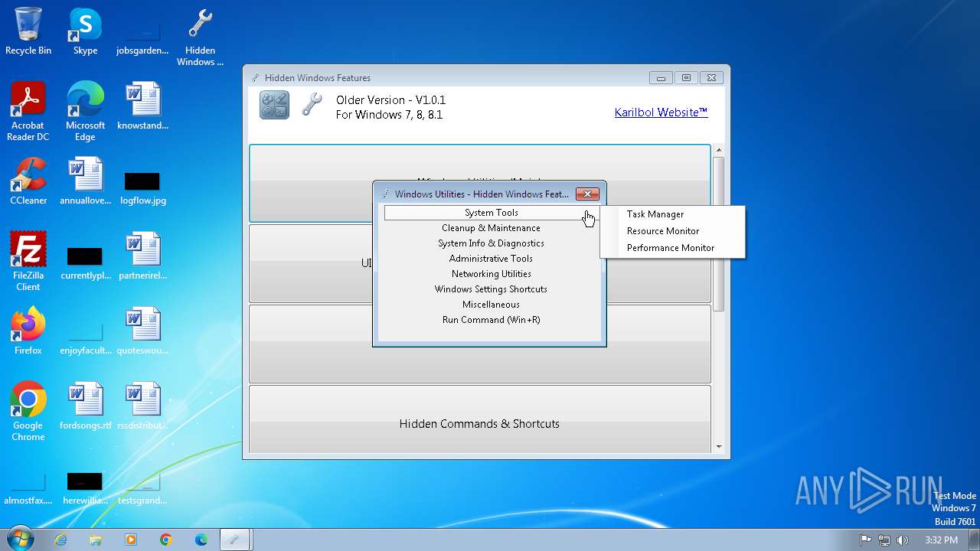Select the jobsgarden desktop file
The image size is (980, 551).
pyautogui.click(x=142, y=37)
